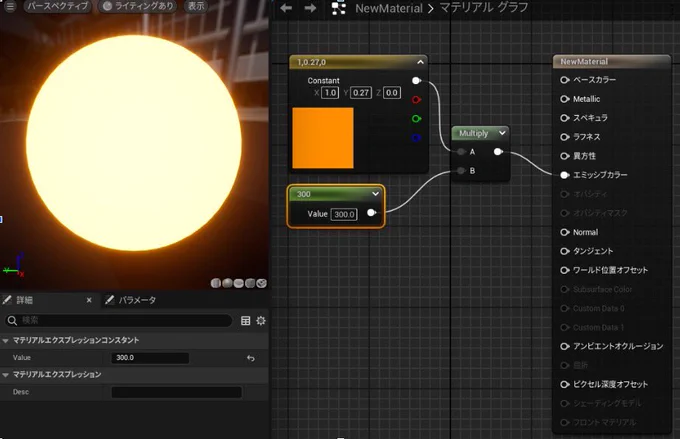This screenshot has width=680, height=439.
Task: Click the Normal input pin
Action: (x=564, y=232)
